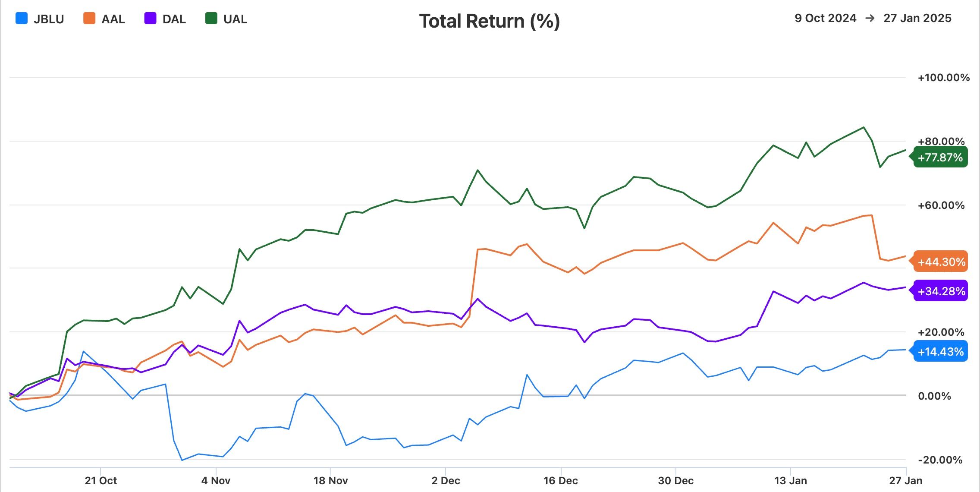Click the +34.28% DAL value tag
Screen dimensions: 980x492
tap(941, 291)
